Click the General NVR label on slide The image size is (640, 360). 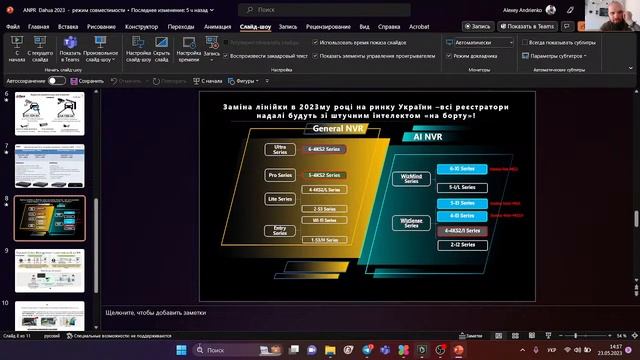point(338,129)
